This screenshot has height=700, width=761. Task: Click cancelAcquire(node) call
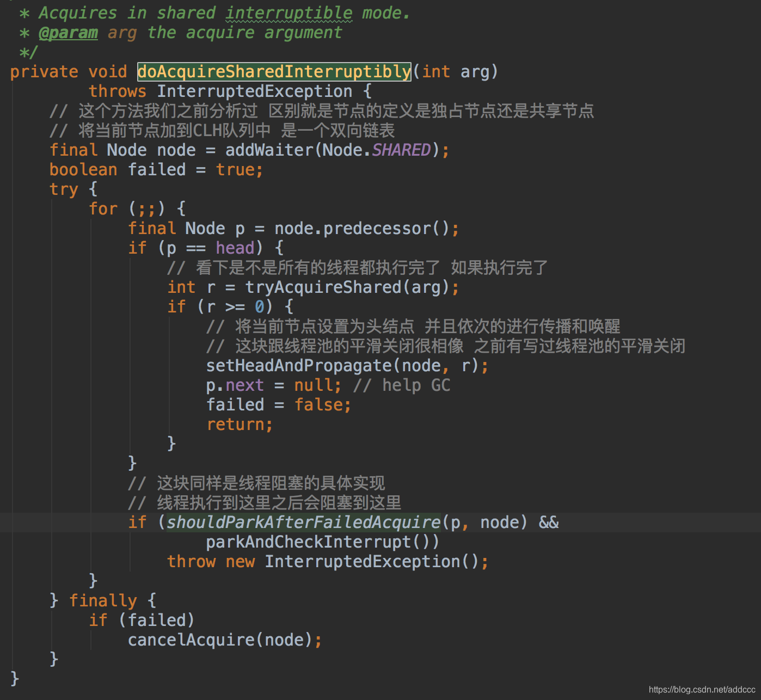click(220, 640)
